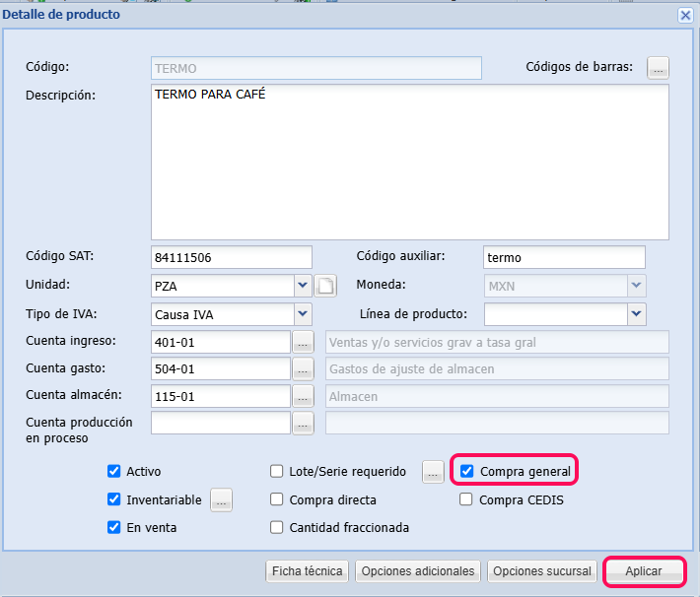This screenshot has height=597, width=700.
Task: Open Cuenta almacén lookup ellipsis button
Action: point(303,396)
